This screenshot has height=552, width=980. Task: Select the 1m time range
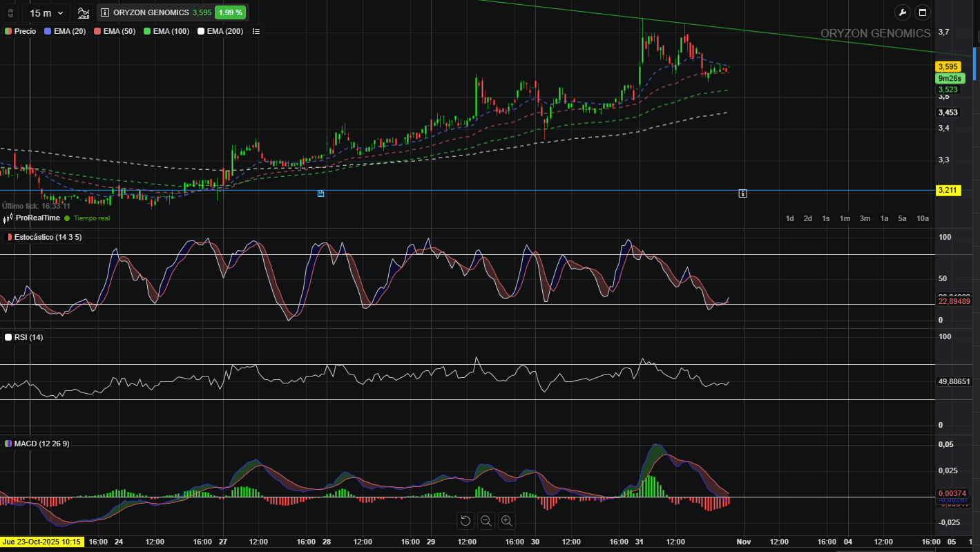click(x=845, y=218)
